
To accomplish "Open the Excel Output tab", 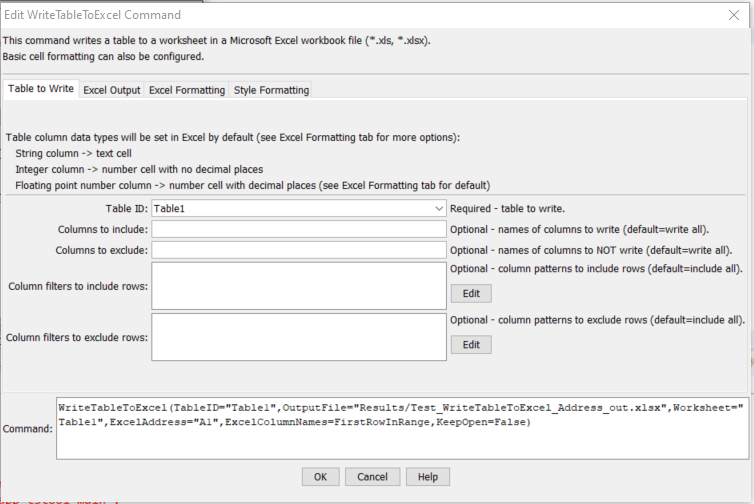I will click(112, 90).
